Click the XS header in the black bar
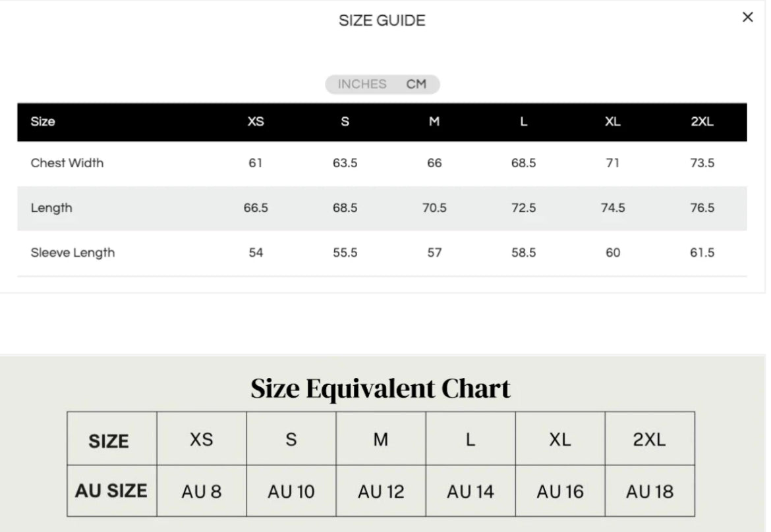This screenshot has width=771, height=532. [x=256, y=122]
